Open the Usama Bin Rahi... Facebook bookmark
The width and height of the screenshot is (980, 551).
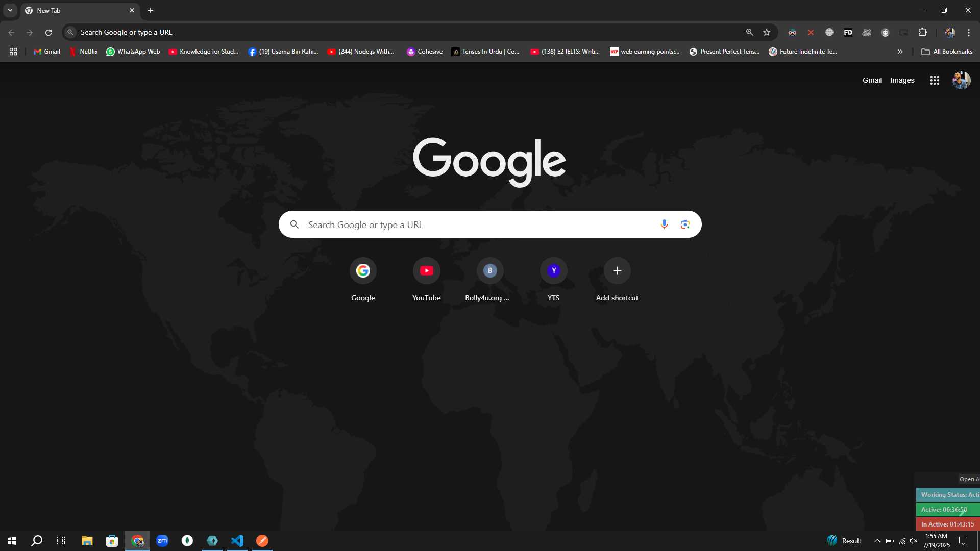click(283, 52)
